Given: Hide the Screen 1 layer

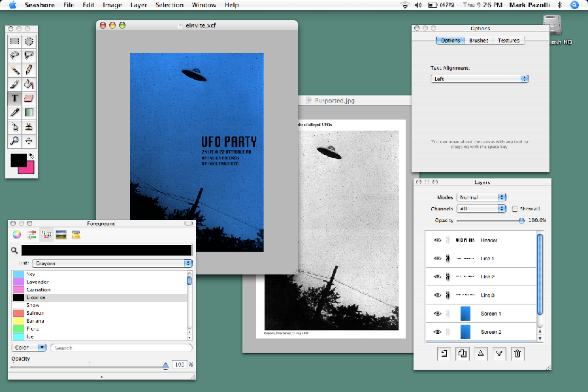Looking at the screenshot, I should pyautogui.click(x=436, y=314).
